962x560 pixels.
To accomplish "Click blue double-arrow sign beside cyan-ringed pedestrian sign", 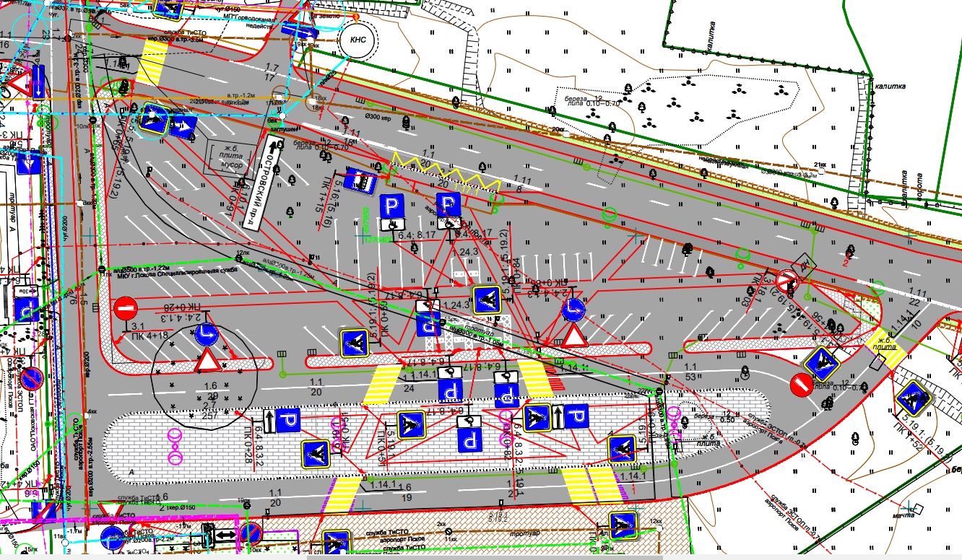I will 183,126.
